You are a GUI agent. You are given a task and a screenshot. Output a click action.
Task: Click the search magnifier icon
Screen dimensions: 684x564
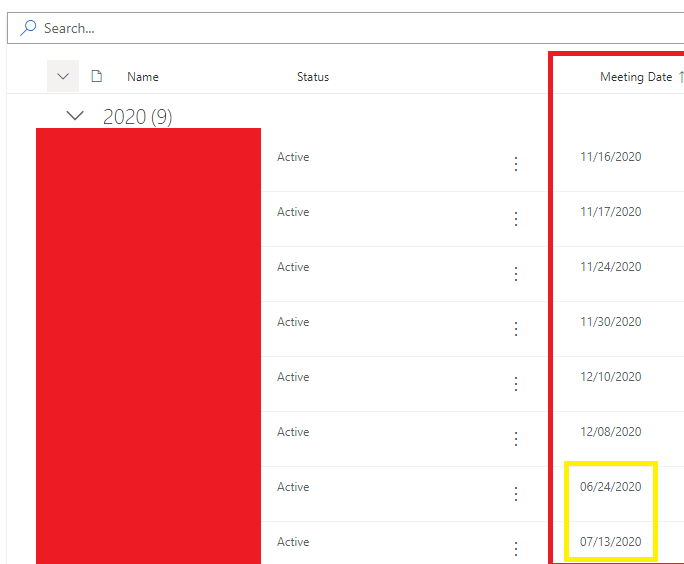pyautogui.click(x=28, y=28)
